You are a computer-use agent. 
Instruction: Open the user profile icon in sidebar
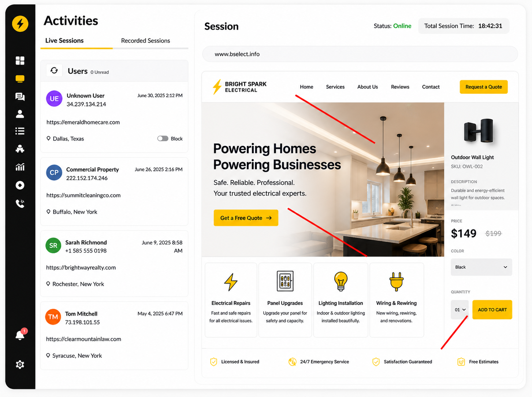(20, 114)
